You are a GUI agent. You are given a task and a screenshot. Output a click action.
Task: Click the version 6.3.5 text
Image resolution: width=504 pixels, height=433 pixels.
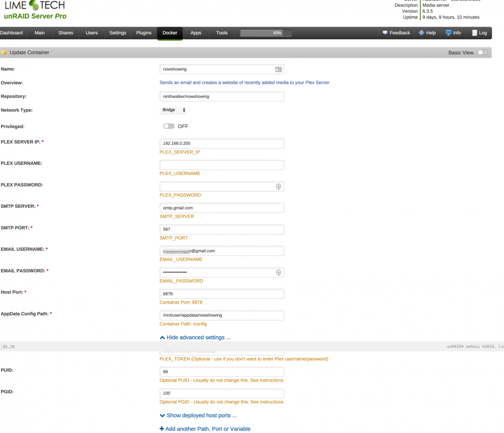pyautogui.click(x=427, y=11)
